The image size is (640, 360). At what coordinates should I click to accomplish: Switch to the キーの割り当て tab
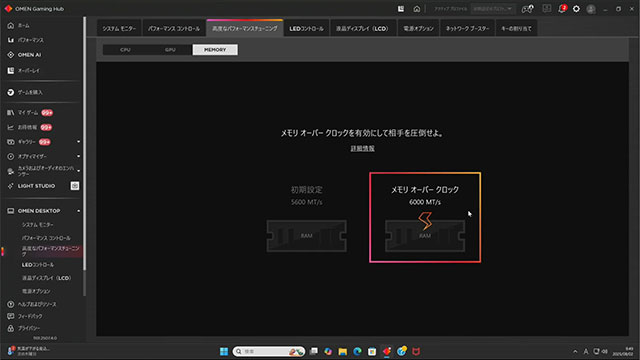(x=516, y=29)
